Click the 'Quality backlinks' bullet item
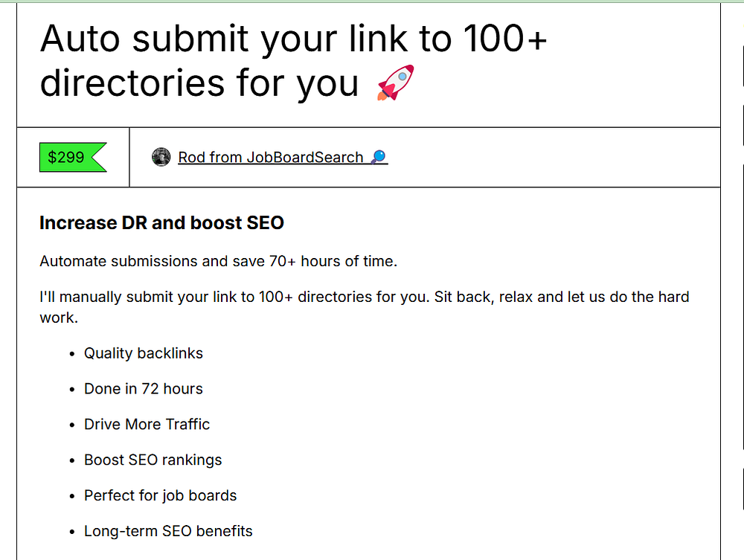 [x=143, y=353]
